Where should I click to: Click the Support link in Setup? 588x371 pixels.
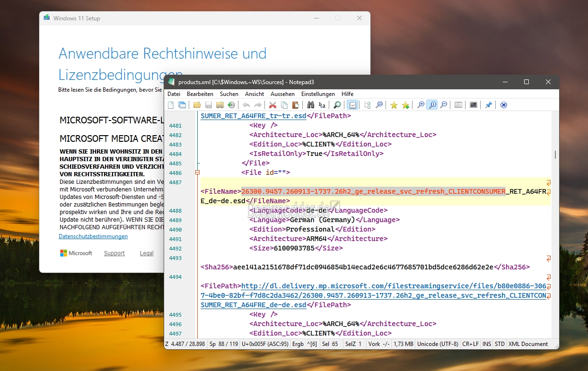[x=114, y=253]
